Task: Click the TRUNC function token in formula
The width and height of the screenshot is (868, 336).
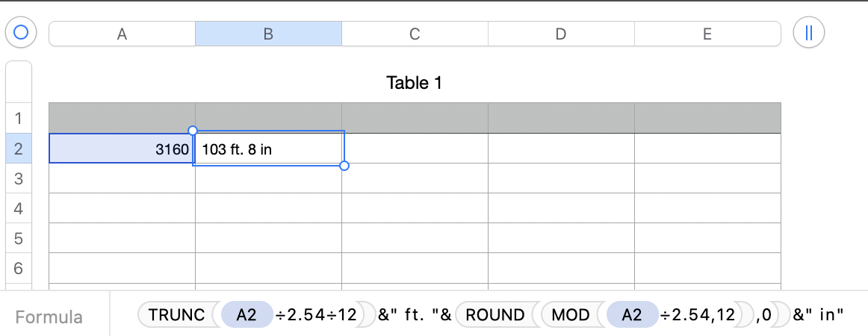Action: [x=176, y=315]
